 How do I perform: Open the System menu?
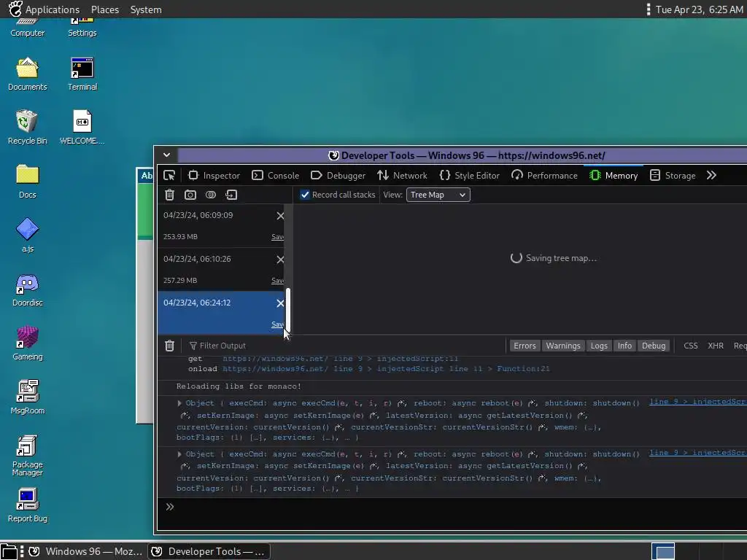tap(146, 9)
